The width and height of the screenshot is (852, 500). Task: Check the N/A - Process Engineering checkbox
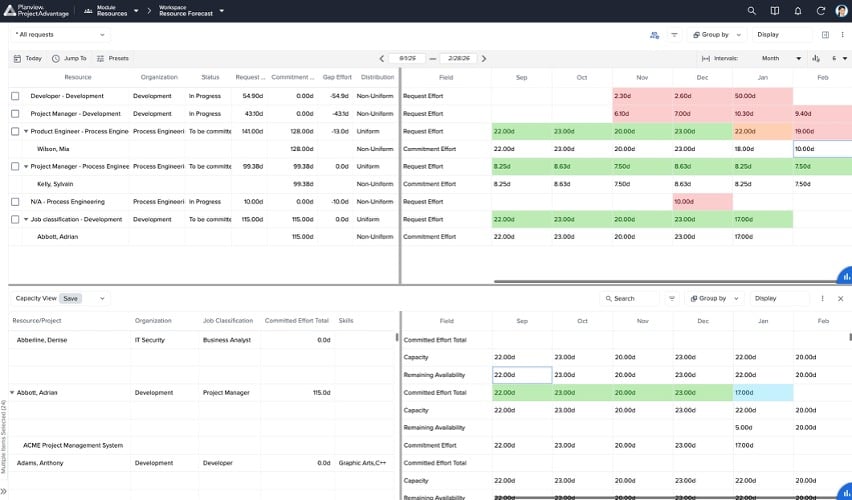pyautogui.click(x=15, y=202)
